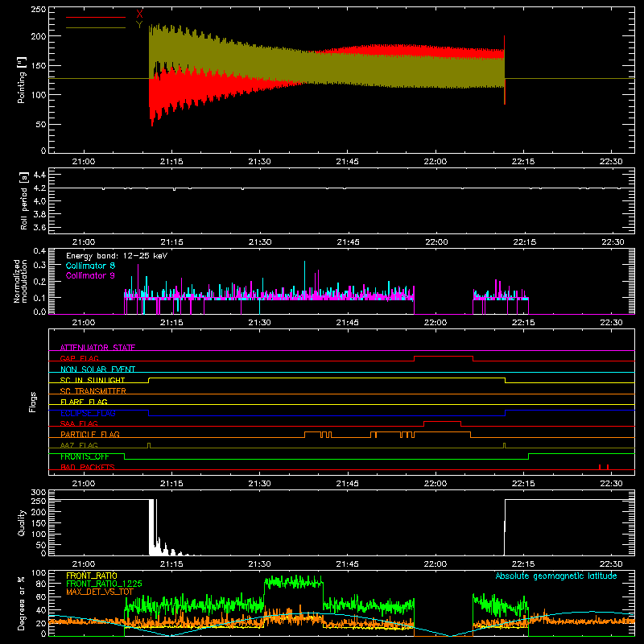The image size is (644, 644).
Task: Click the '300' tick on Quality axis
Action: coord(39,493)
